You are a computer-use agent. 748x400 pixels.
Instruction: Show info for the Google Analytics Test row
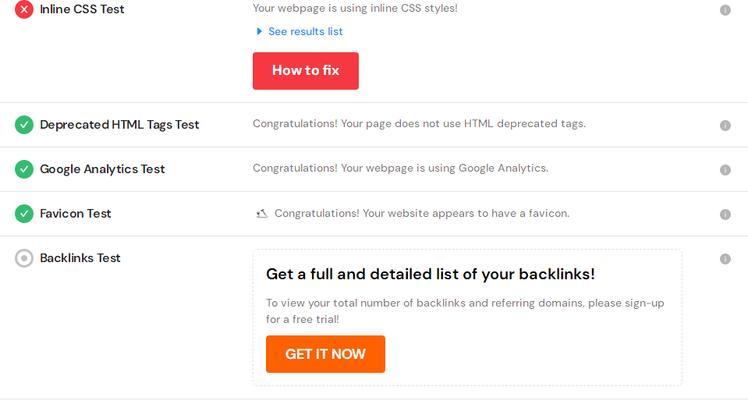(x=725, y=170)
